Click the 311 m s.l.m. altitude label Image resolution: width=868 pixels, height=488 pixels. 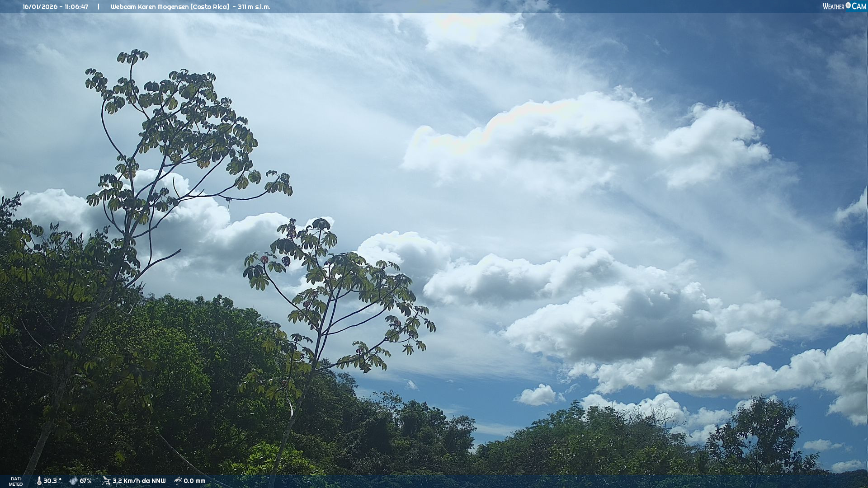[x=254, y=7]
